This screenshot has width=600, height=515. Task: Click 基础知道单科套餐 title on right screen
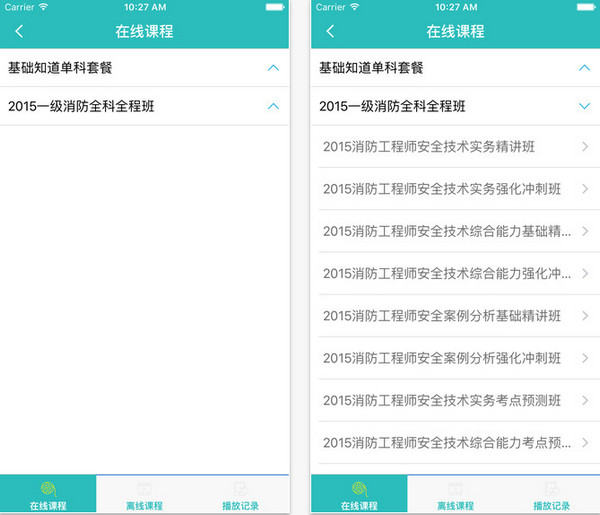click(371, 68)
